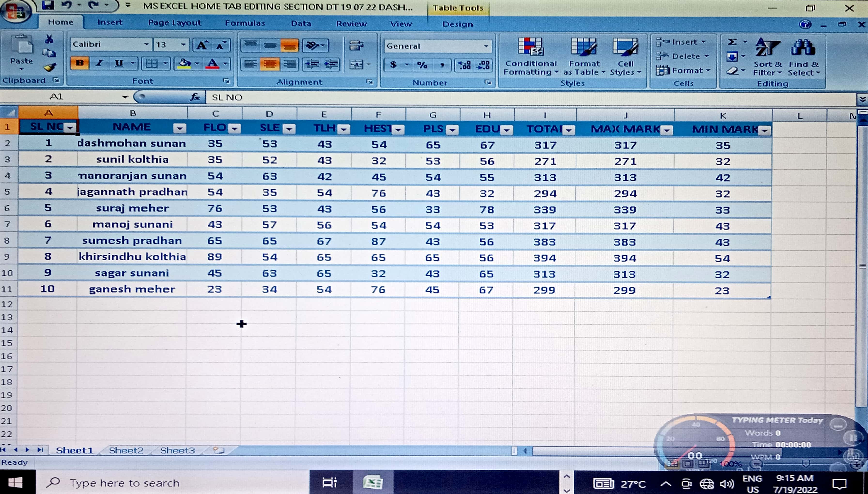Screen dimensions: 868x494
Task: Open the General number format dropdown
Action: [486, 46]
